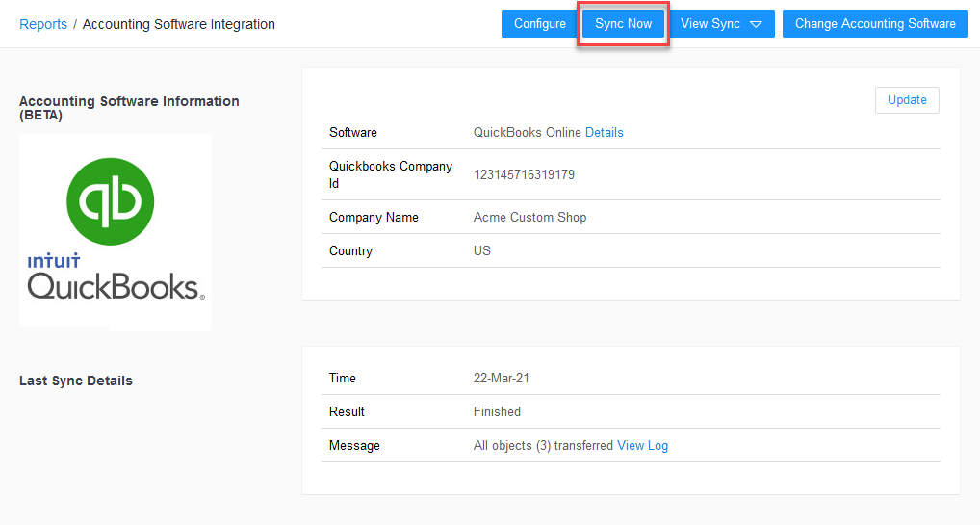This screenshot has width=980, height=525.
Task: Expand the View Sync dropdown
Action: click(x=721, y=24)
